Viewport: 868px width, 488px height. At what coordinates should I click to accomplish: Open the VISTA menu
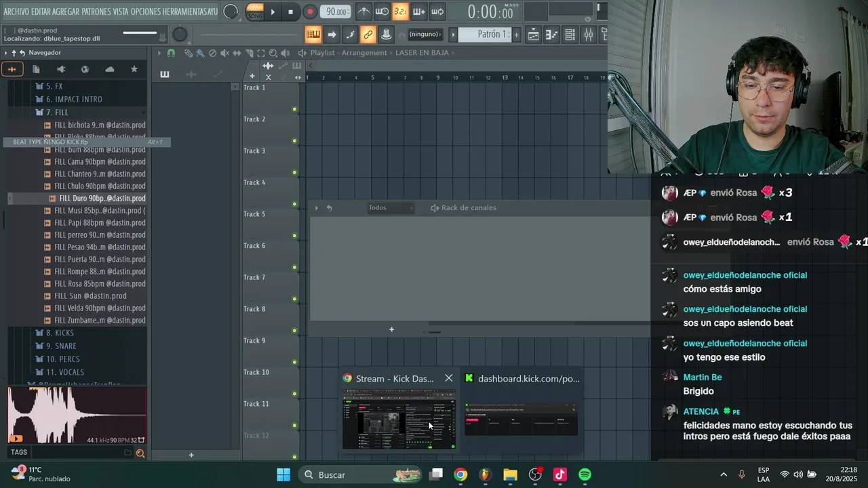121,12
